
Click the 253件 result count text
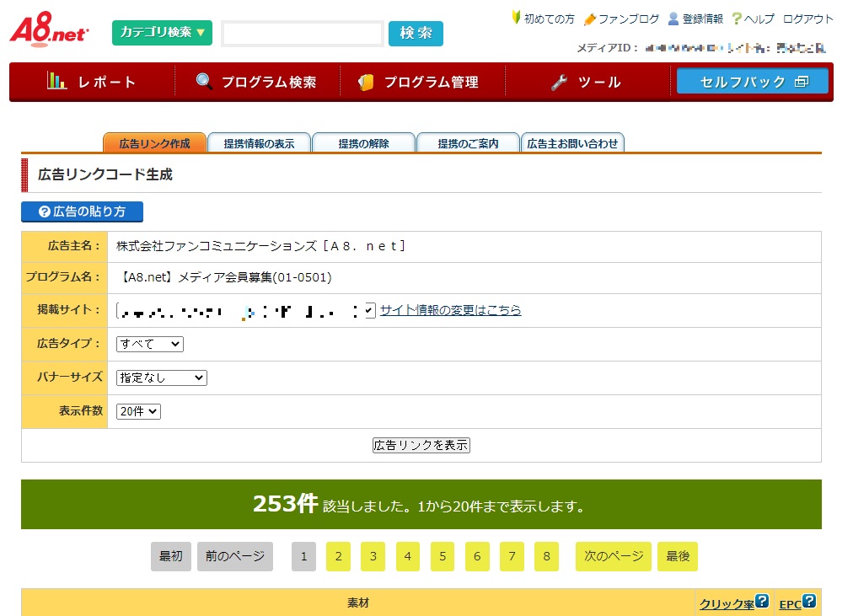coord(285,504)
